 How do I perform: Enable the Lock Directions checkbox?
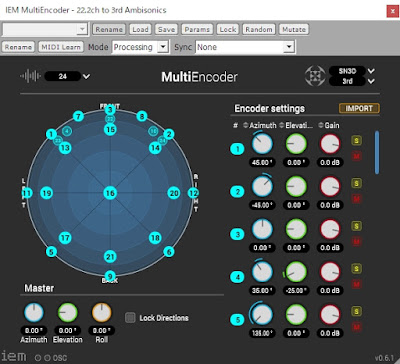tap(130, 318)
